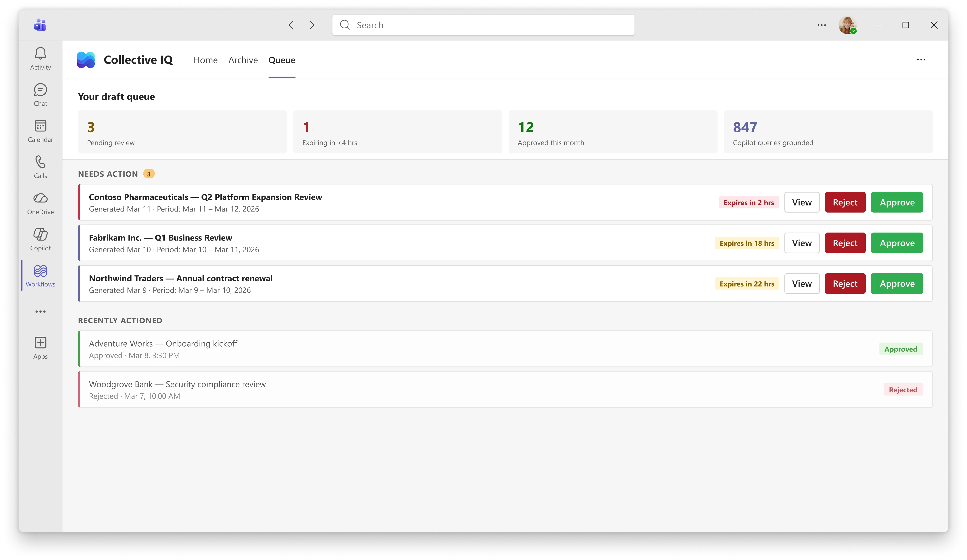The image size is (967, 560).
Task: Open Northwind Traders Annual contract renewal title
Action: pyautogui.click(x=181, y=278)
